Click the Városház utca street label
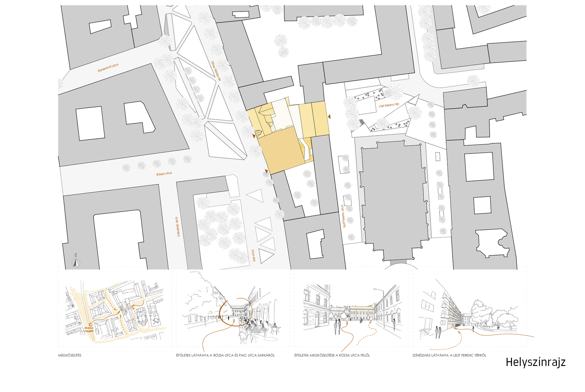Image resolution: width=585 pixels, height=392 pixels. (x=177, y=227)
